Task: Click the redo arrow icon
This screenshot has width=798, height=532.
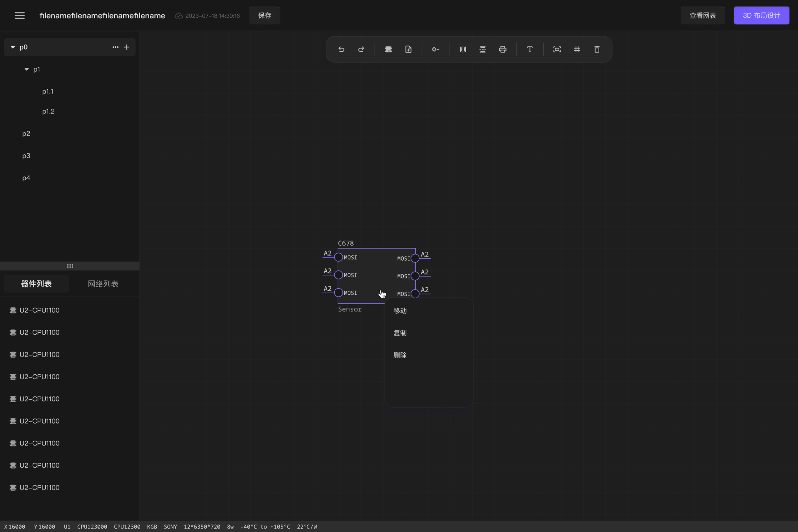Action: (361, 50)
